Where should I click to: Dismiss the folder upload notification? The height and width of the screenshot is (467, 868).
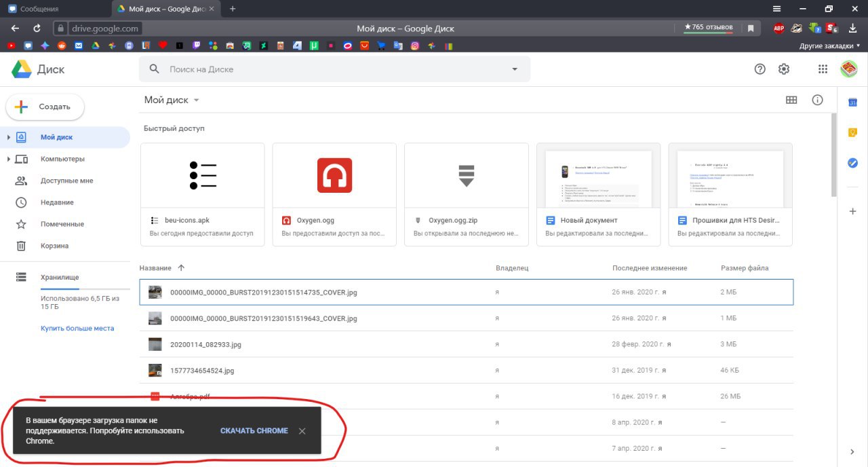tap(302, 431)
